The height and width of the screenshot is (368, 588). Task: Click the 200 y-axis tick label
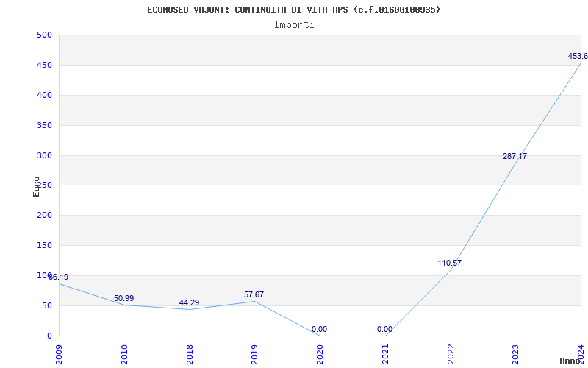(x=44, y=215)
